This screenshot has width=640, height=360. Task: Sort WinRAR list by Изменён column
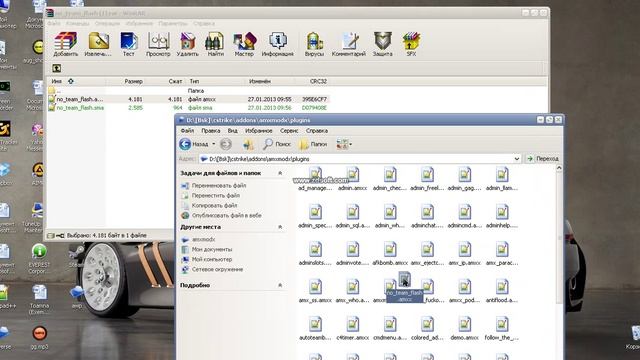[x=260, y=81]
